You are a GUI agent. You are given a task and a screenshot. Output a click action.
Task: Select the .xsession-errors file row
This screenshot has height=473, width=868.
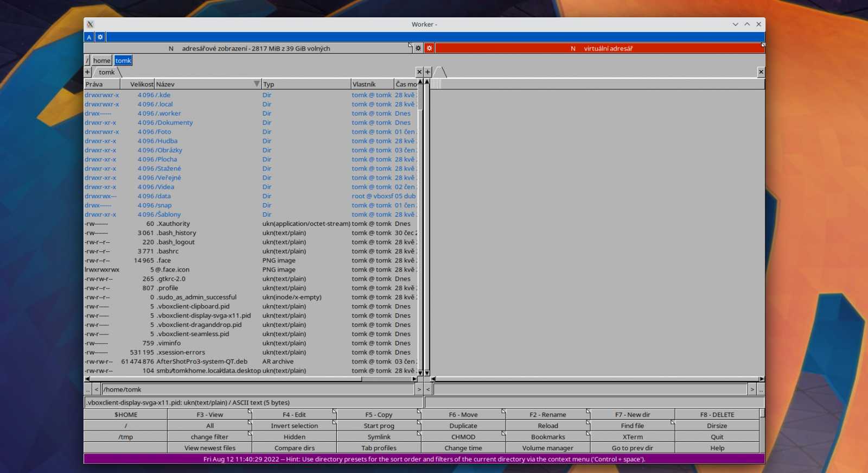click(251, 352)
